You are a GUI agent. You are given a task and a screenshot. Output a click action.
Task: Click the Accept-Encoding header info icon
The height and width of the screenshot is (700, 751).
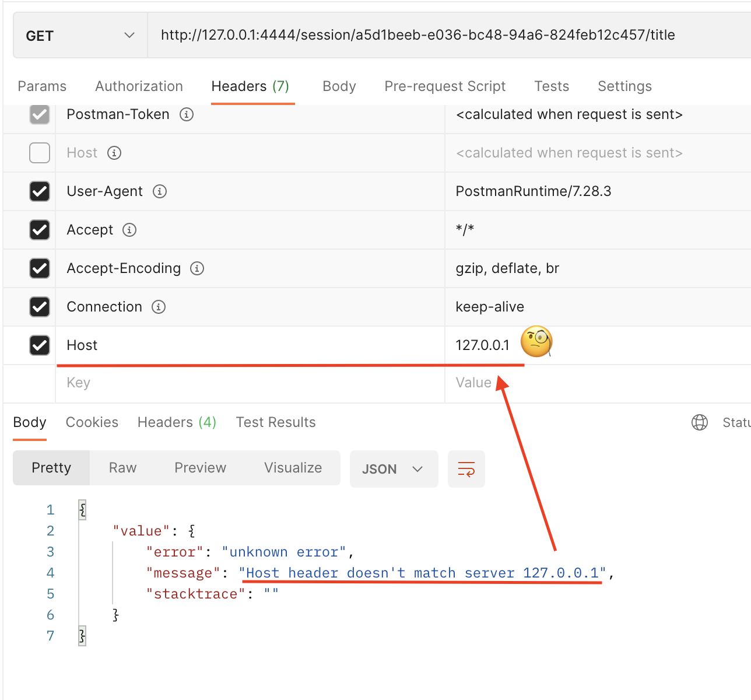pyautogui.click(x=197, y=268)
